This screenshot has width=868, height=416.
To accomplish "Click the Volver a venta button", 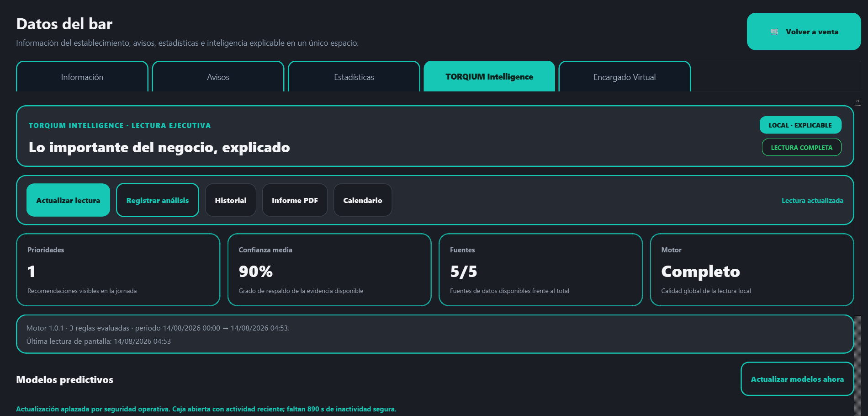I will click(804, 32).
